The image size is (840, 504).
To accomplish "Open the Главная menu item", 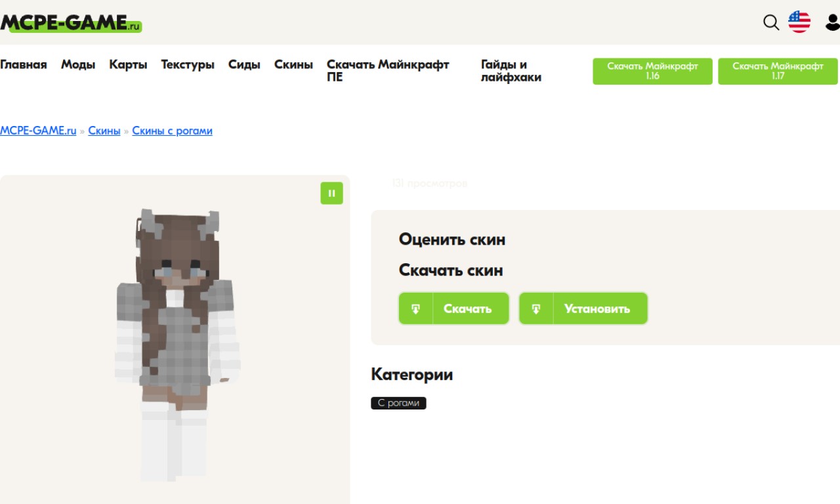I will click(24, 64).
